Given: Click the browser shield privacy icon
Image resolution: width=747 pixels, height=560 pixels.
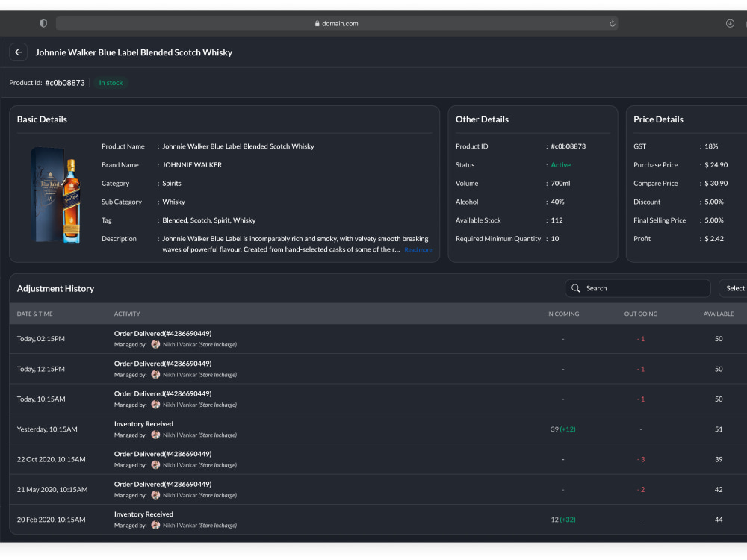Looking at the screenshot, I should [43, 23].
